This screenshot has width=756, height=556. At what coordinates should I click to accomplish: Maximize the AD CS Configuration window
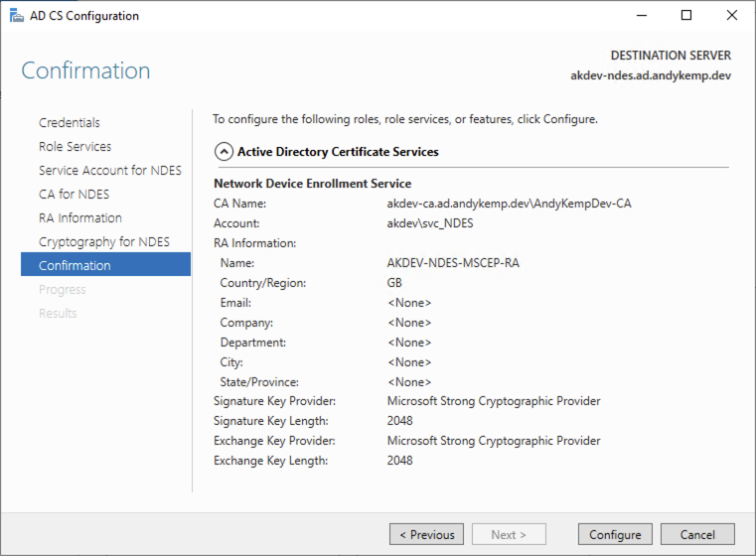click(x=686, y=16)
